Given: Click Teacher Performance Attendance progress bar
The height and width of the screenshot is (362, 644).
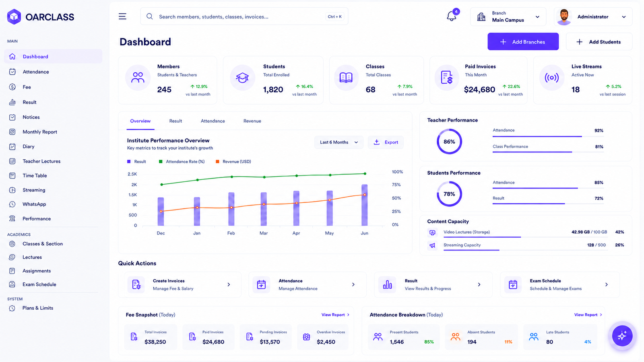Looking at the screenshot, I should pos(548,136).
